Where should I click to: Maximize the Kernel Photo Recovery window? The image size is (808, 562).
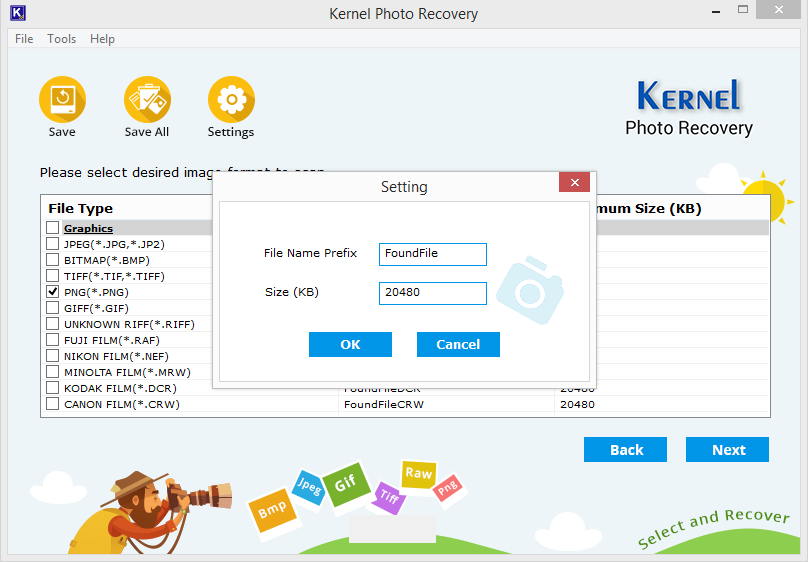(743, 9)
